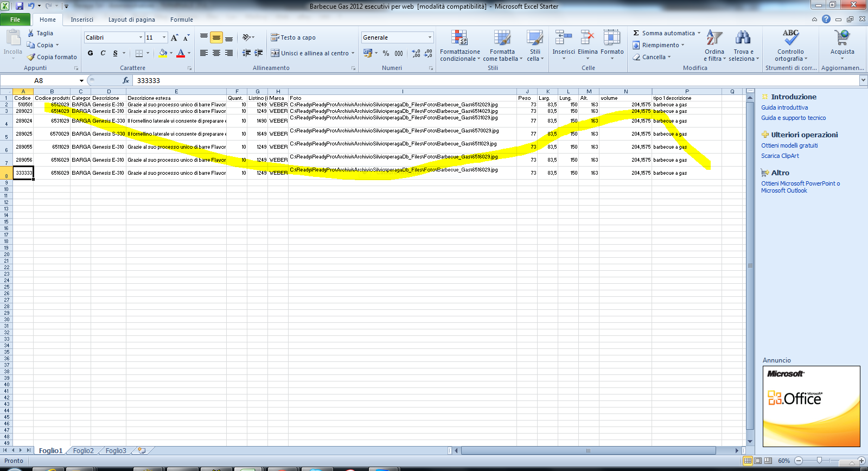Click the Incolla paste icon
Viewport: 868px width, 471px height.
pyautogui.click(x=13, y=38)
